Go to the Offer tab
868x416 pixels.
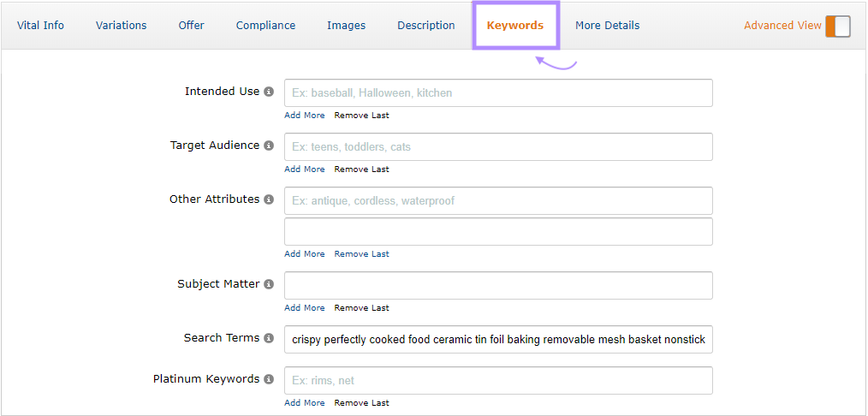(191, 26)
